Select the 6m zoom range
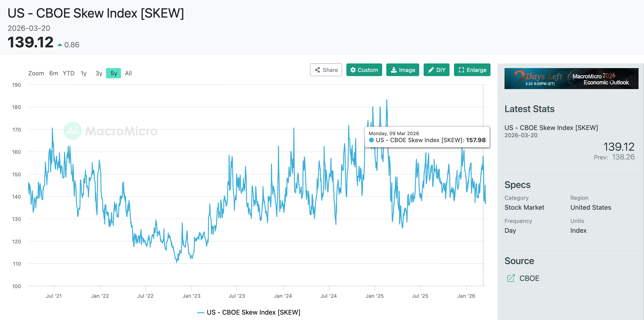 (54, 73)
